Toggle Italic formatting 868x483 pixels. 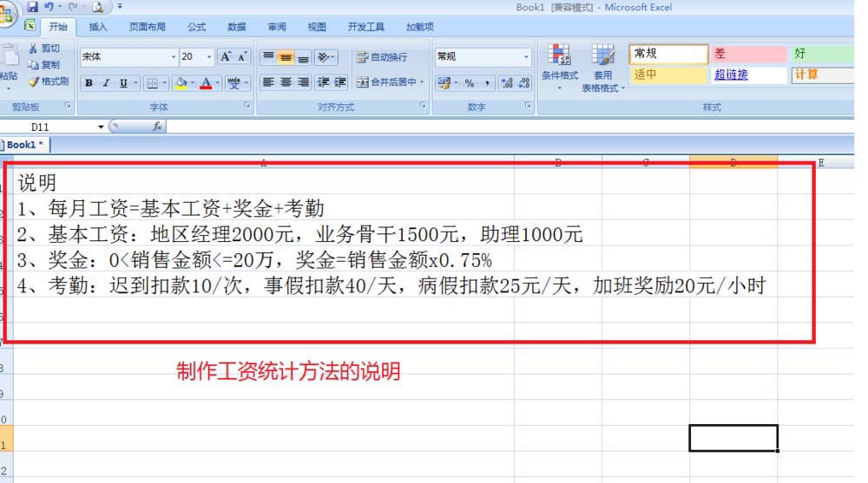(106, 83)
